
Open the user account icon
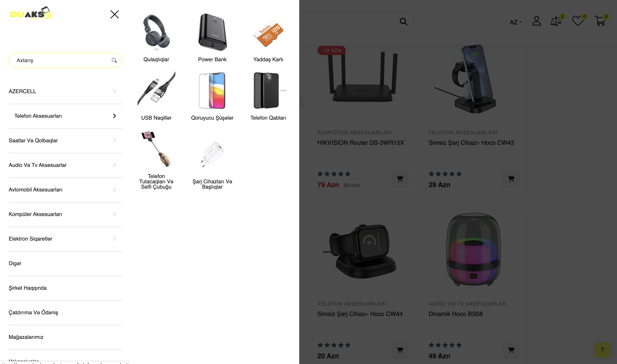point(536,21)
